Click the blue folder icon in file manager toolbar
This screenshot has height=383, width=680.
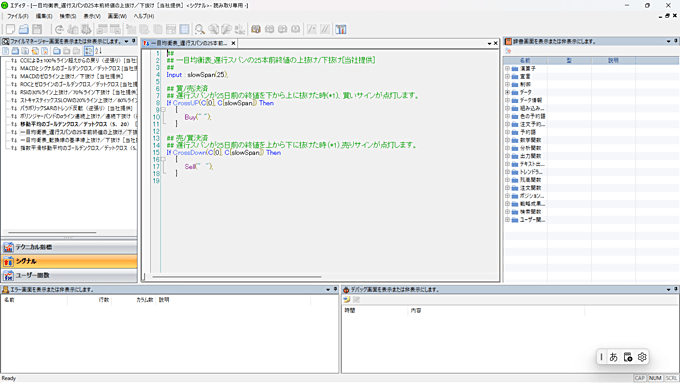pyautogui.click(x=57, y=51)
